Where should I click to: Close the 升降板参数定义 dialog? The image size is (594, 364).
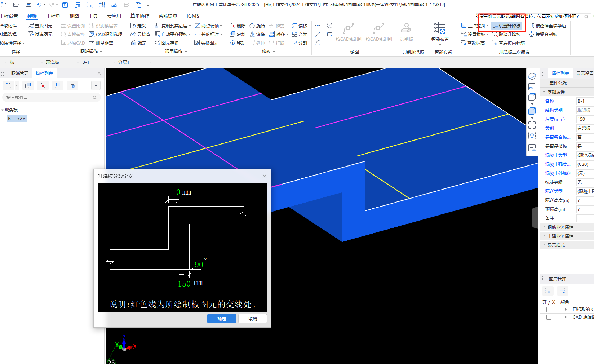(265, 176)
